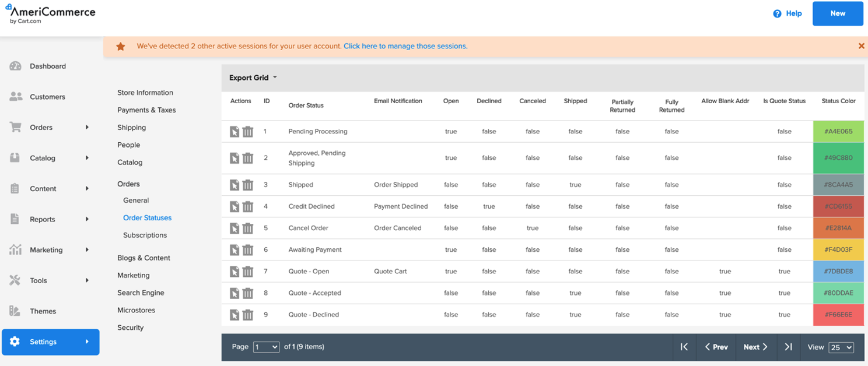The image size is (868, 366).
Task: Open Store Information settings
Action: click(145, 93)
